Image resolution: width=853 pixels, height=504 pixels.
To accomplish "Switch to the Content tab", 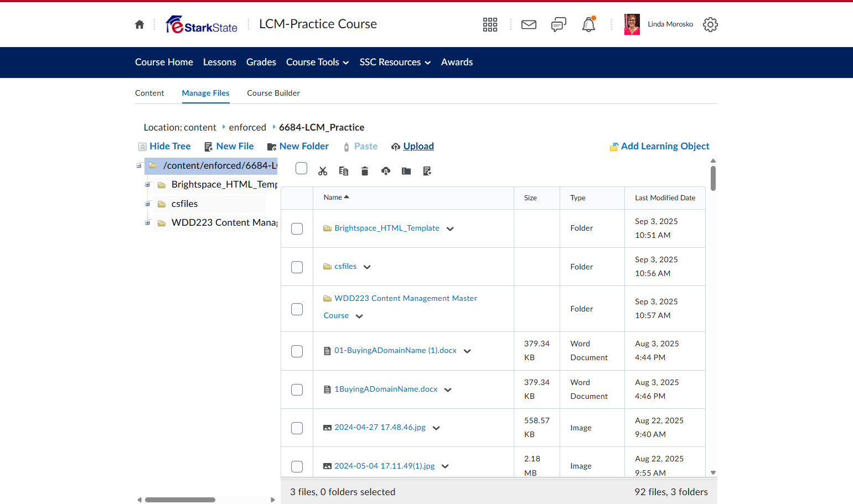I will tap(149, 93).
